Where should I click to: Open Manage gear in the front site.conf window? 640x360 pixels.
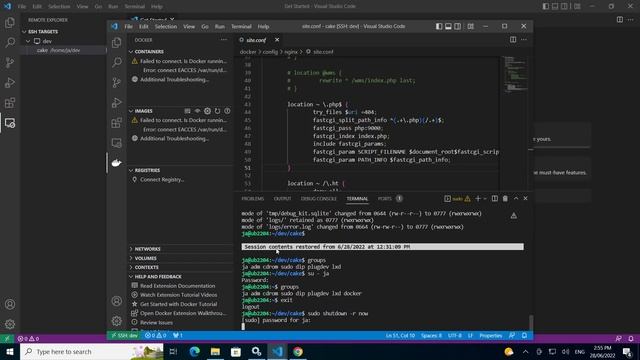click(x=117, y=321)
